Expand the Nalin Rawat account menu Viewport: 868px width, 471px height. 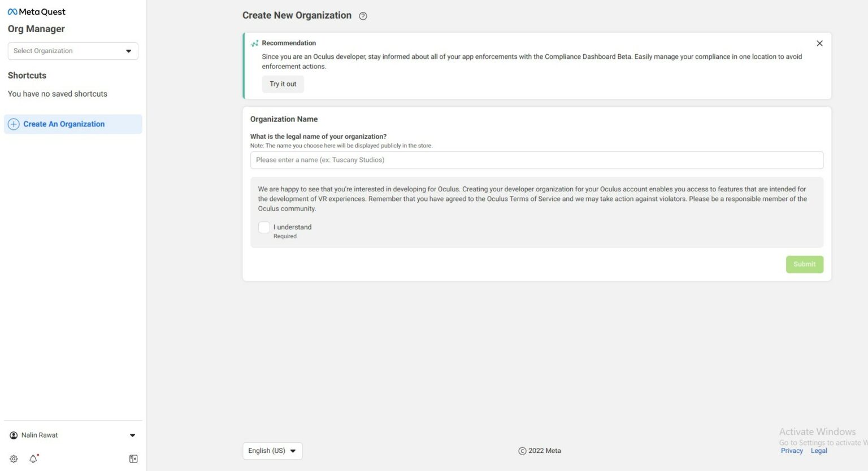coord(132,435)
